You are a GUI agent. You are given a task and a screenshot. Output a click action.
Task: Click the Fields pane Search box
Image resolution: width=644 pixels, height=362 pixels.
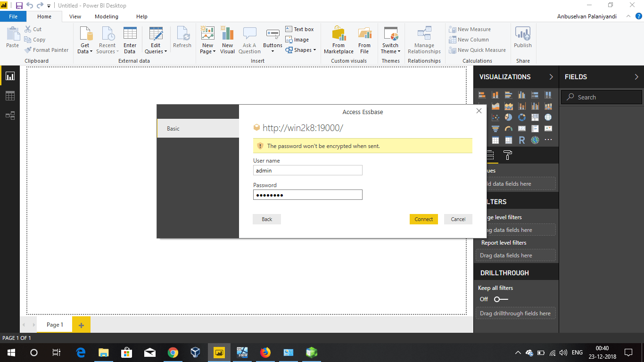coord(602,97)
